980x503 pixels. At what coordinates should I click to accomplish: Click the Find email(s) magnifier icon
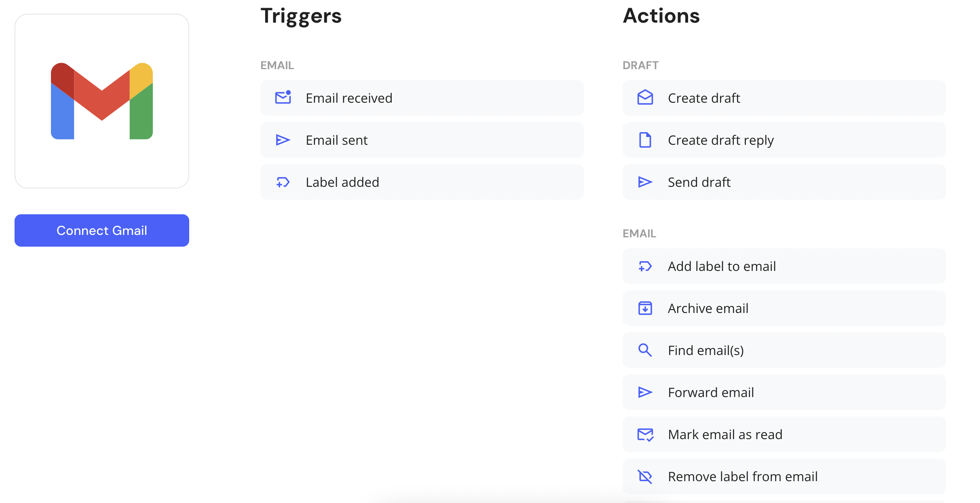(645, 350)
